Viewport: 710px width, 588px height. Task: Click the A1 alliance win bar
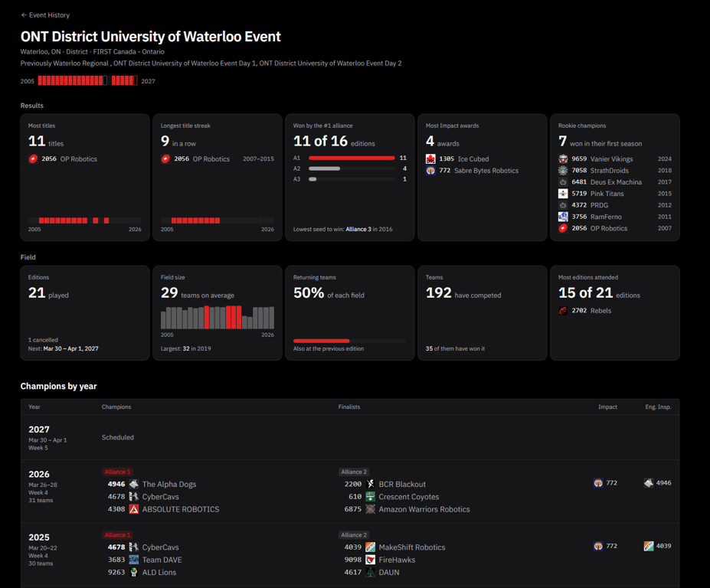point(352,158)
